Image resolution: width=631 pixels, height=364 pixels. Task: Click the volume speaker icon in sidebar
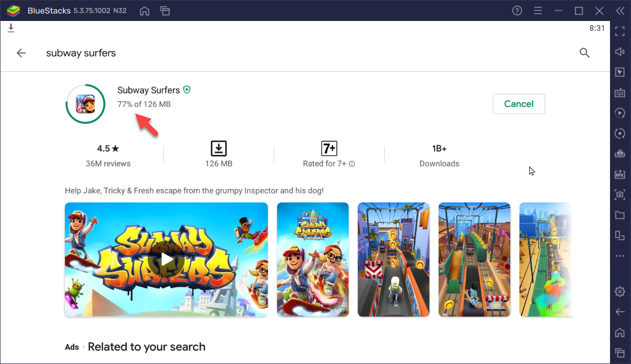tap(620, 52)
